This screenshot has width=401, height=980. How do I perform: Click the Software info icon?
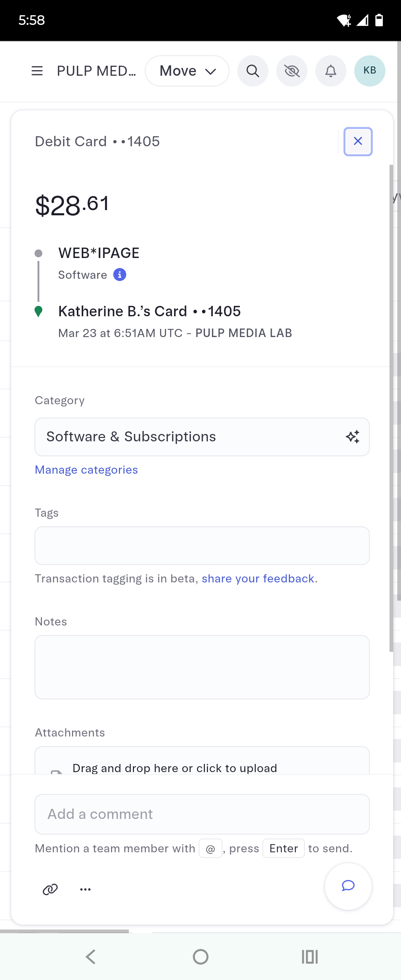pyautogui.click(x=120, y=274)
